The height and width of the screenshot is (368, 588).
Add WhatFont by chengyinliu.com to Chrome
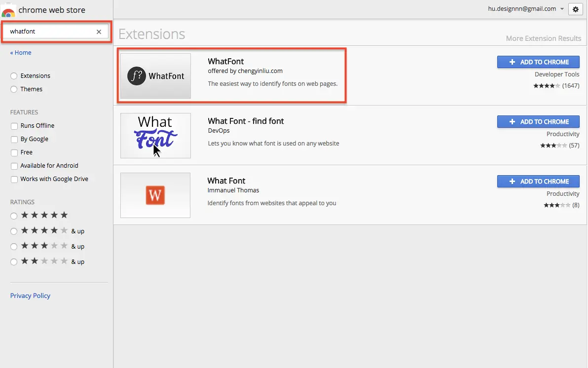[x=538, y=62]
